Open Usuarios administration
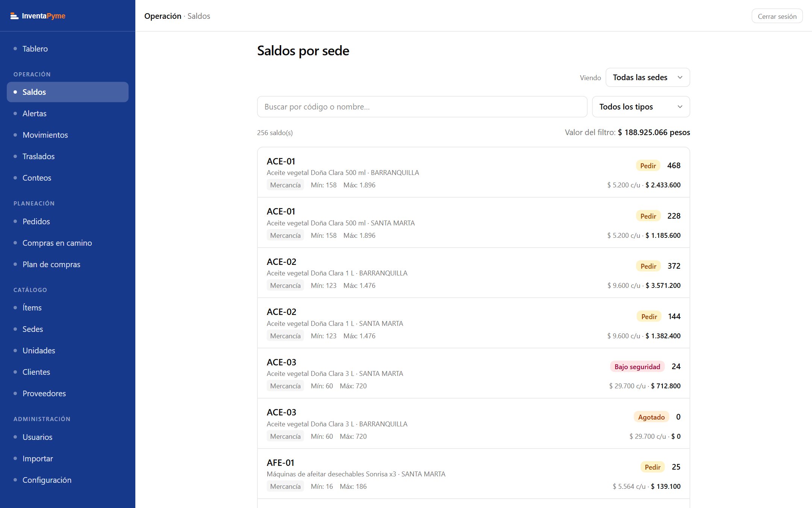Image resolution: width=812 pixels, height=508 pixels. click(x=68, y=437)
